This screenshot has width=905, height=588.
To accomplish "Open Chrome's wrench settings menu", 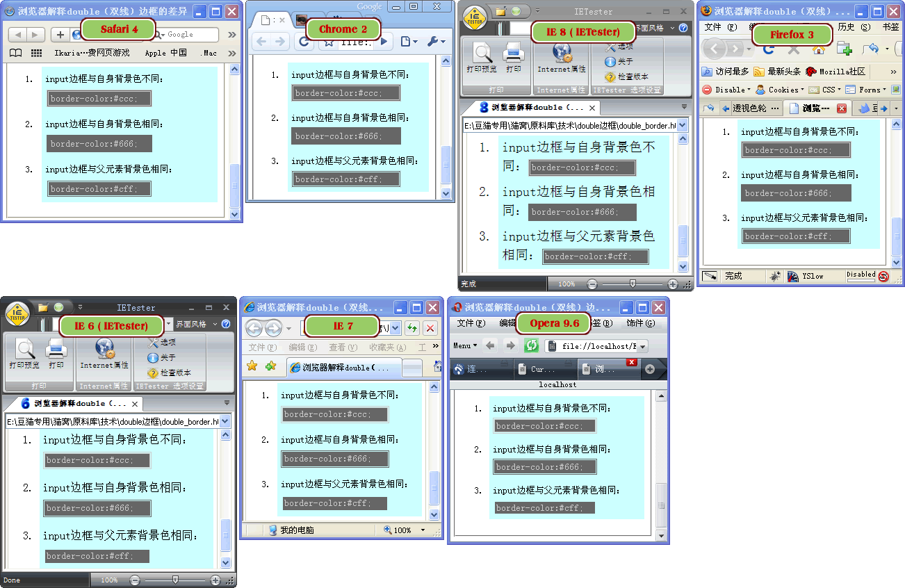I will (437, 42).
